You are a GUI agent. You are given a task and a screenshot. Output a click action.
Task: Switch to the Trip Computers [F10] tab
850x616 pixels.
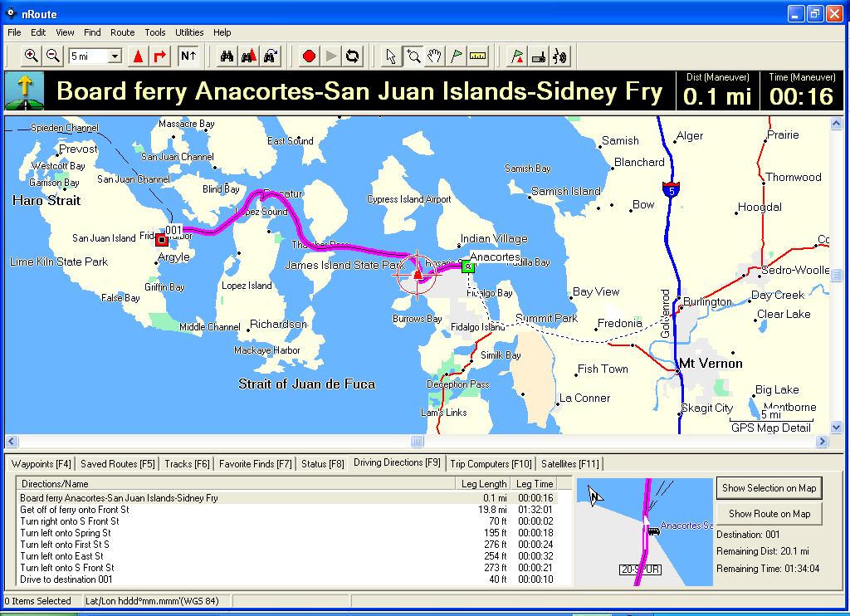tap(491, 463)
